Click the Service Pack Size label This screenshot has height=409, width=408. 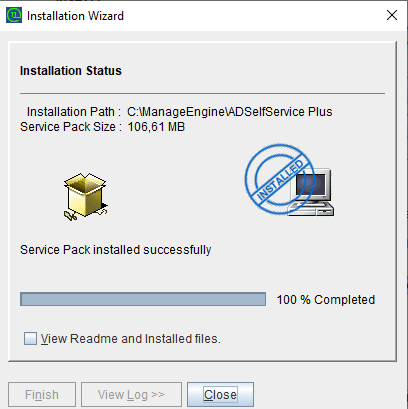tap(71, 127)
